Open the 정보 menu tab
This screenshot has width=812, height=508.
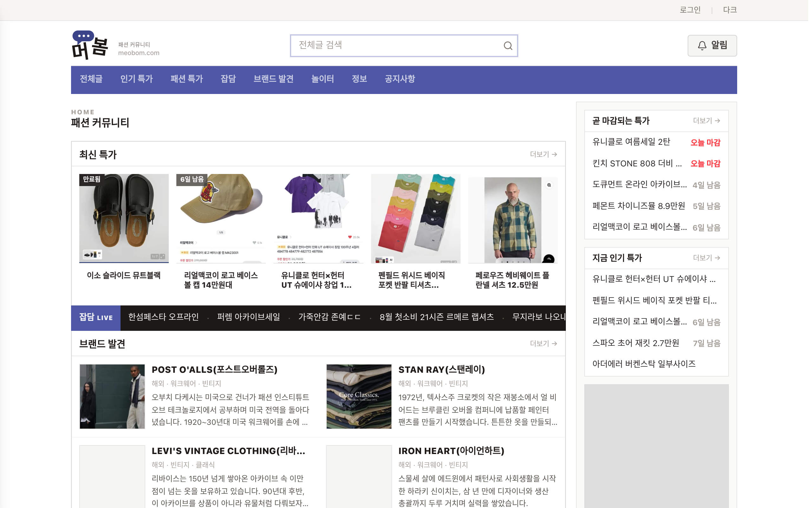tap(361, 79)
